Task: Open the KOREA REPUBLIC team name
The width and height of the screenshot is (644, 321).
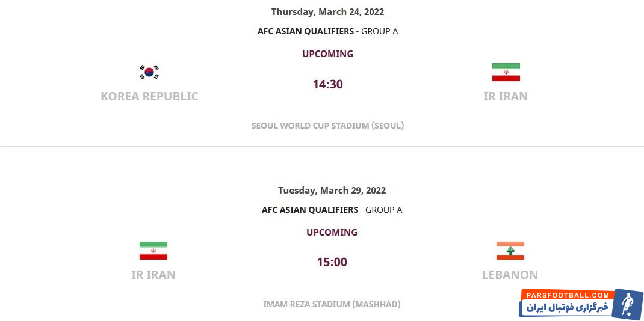Action: tap(149, 96)
